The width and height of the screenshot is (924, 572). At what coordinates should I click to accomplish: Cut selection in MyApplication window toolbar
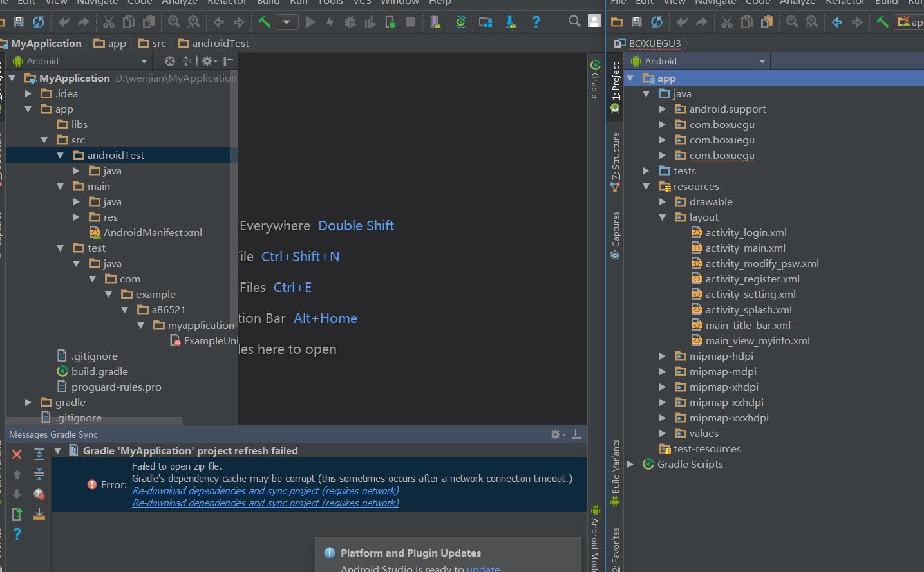[109, 23]
